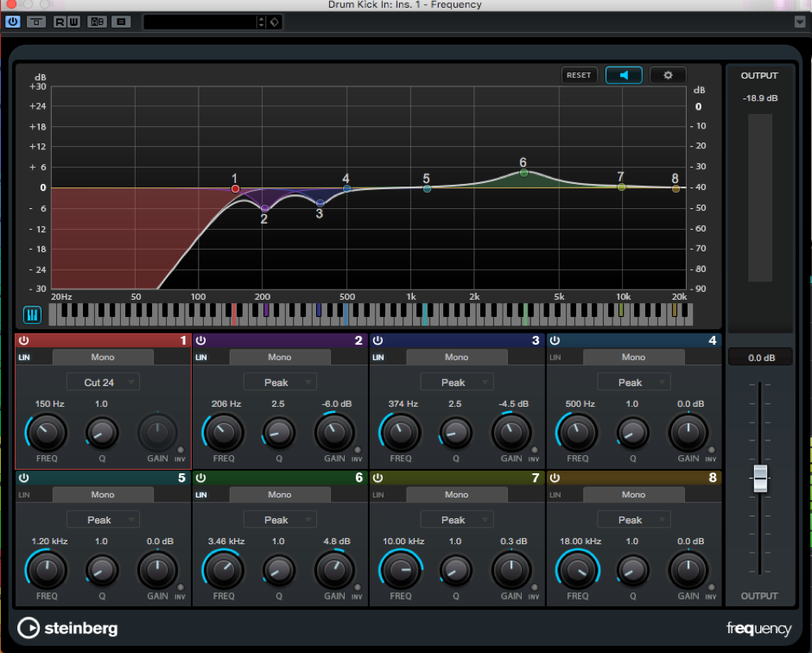Enable LIN linear phase on band 4

pos(555,358)
